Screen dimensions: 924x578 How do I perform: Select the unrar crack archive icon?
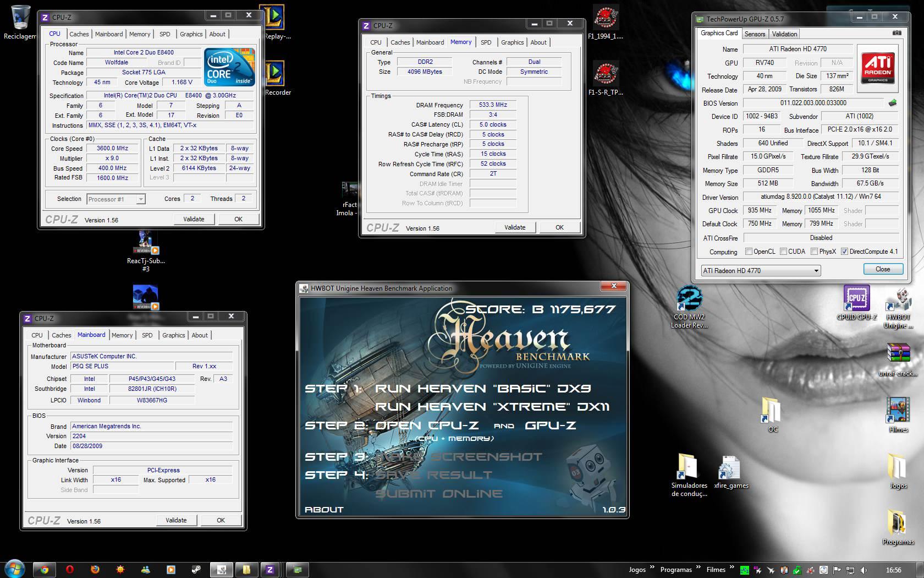[x=898, y=359]
